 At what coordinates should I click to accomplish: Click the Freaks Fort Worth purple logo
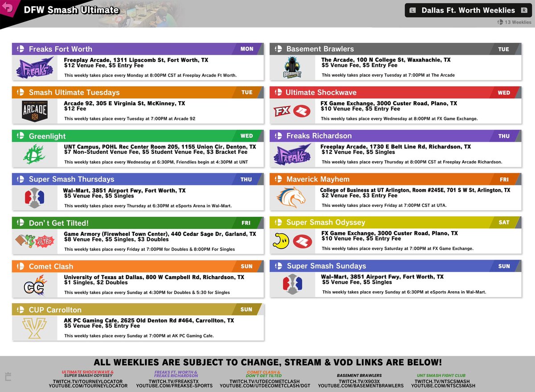tap(35, 67)
